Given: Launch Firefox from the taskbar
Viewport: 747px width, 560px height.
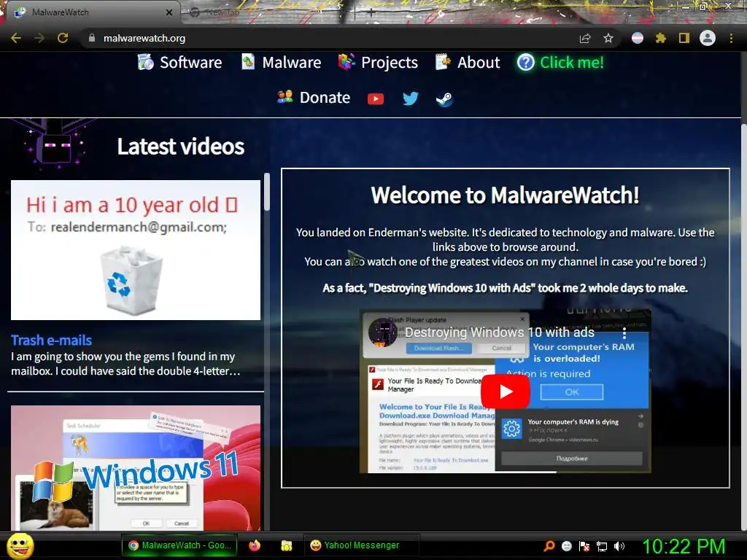Looking at the screenshot, I should coord(255,545).
